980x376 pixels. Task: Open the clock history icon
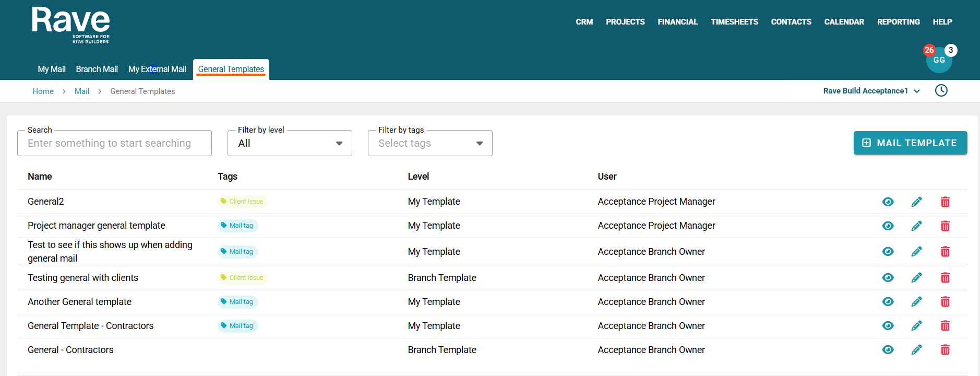pyautogui.click(x=941, y=91)
